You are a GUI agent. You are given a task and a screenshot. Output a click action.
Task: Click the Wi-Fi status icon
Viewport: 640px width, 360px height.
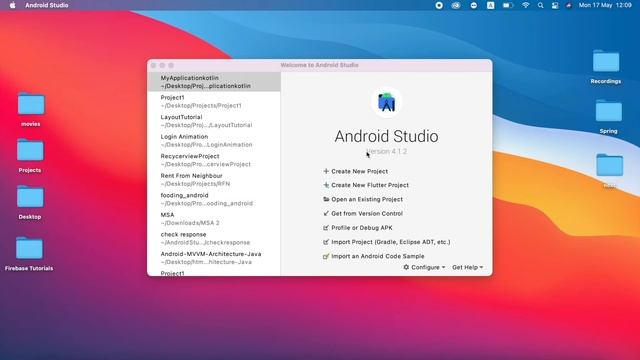click(525, 5)
